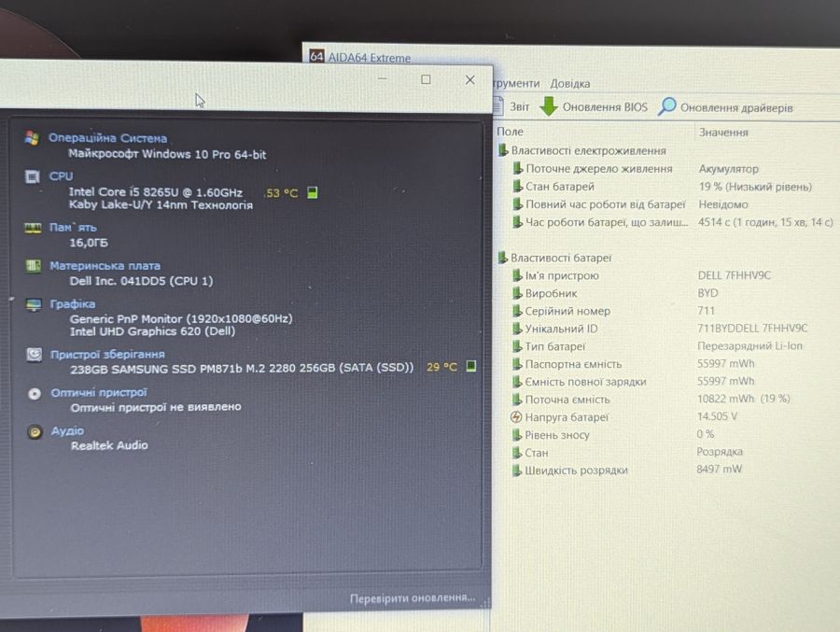The image size is (840, 632).
Task: Open Пристрої зберігання section link
Action: coord(107,354)
